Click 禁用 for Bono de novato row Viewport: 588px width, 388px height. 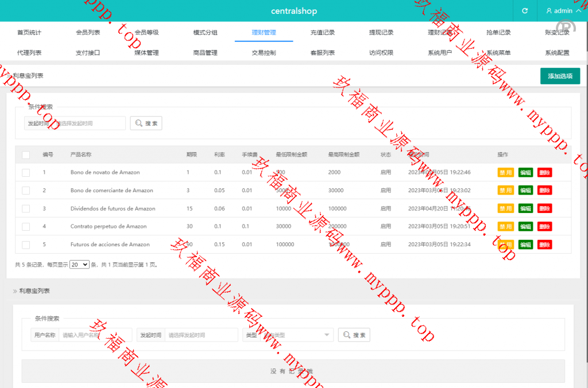[x=505, y=173]
